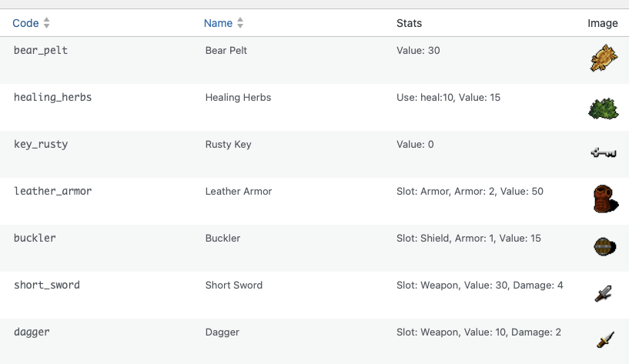This screenshot has height=364, width=629.
Task: Click the Dagger stats text
Action: [x=479, y=332]
